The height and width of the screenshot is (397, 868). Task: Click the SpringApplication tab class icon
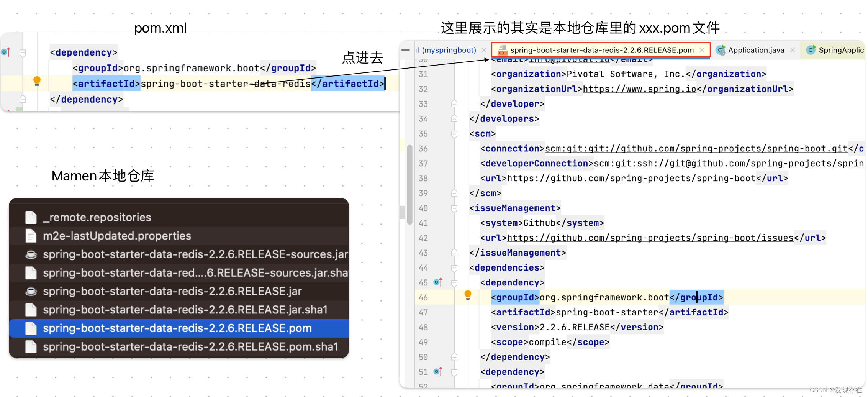(811, 50)
